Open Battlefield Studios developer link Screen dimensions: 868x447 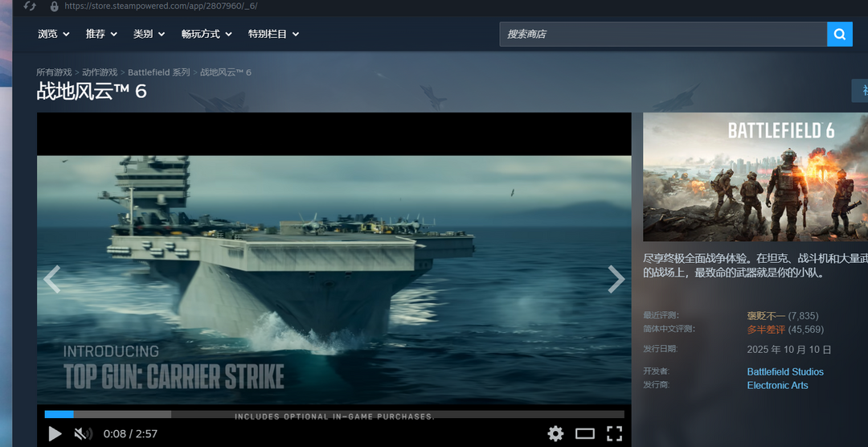coord(785,371)
